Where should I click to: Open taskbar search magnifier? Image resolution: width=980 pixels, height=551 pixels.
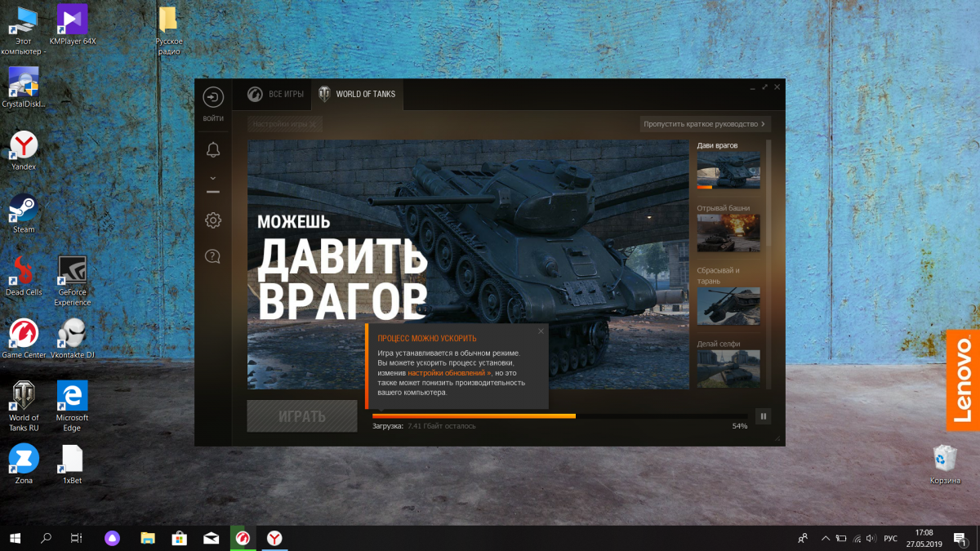pos(46,538)
